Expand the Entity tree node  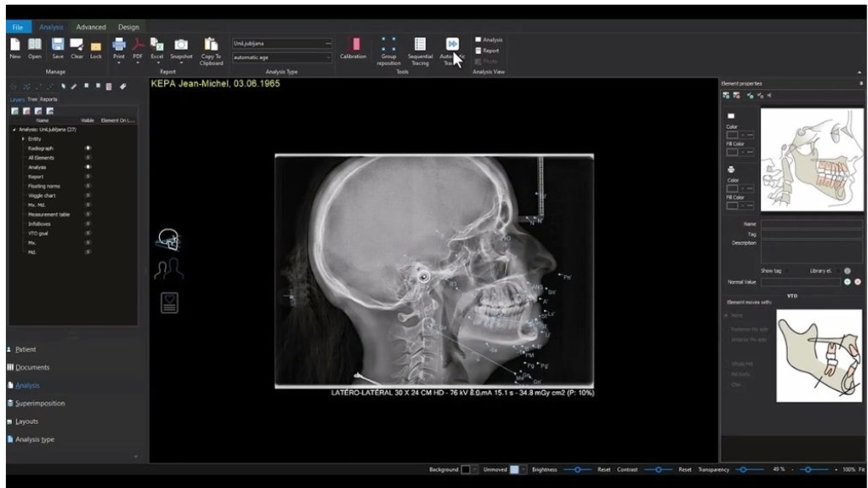(24, 139)
